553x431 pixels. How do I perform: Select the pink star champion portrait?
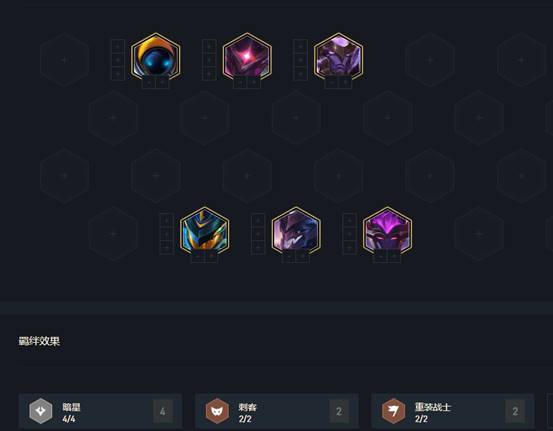247,56
